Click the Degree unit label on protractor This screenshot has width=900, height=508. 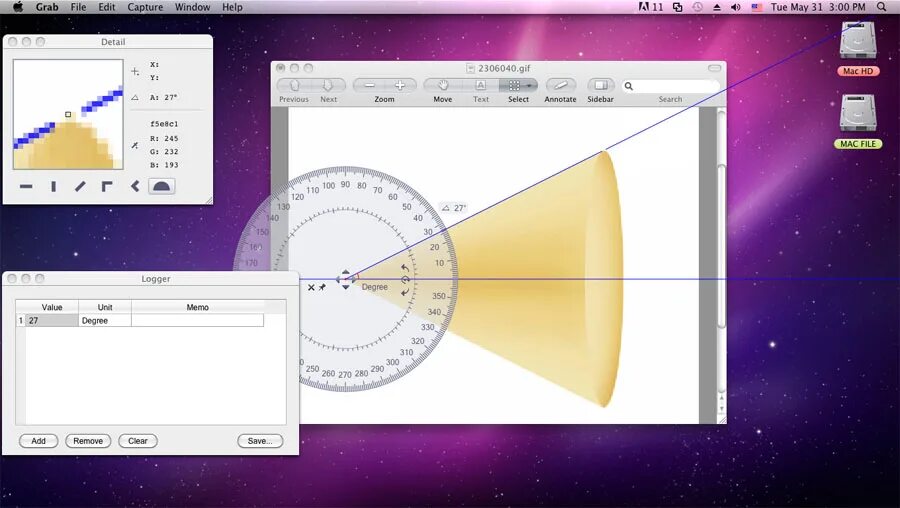coord(375,286)
